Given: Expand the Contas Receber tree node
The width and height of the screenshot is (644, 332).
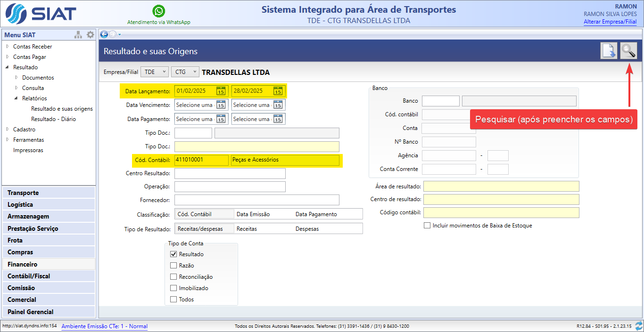Looking at the screenshot, I should (x=8, y=47).
